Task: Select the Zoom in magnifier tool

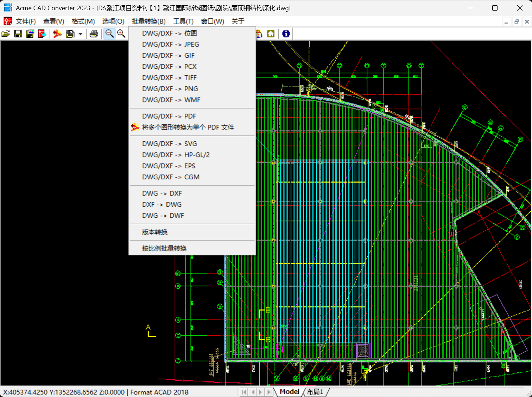Action: [121, 34]
